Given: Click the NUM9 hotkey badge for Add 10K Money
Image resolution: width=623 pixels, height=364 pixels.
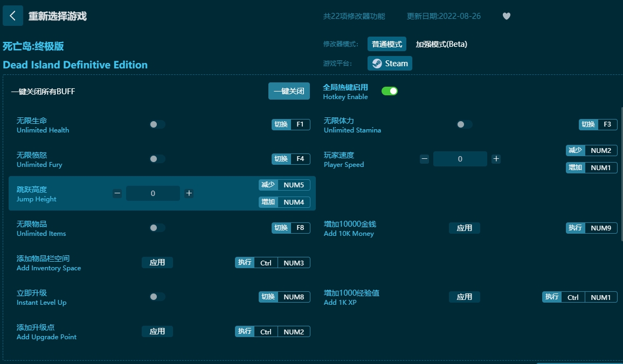Looking at the screenshot, I should coord(601,228).
